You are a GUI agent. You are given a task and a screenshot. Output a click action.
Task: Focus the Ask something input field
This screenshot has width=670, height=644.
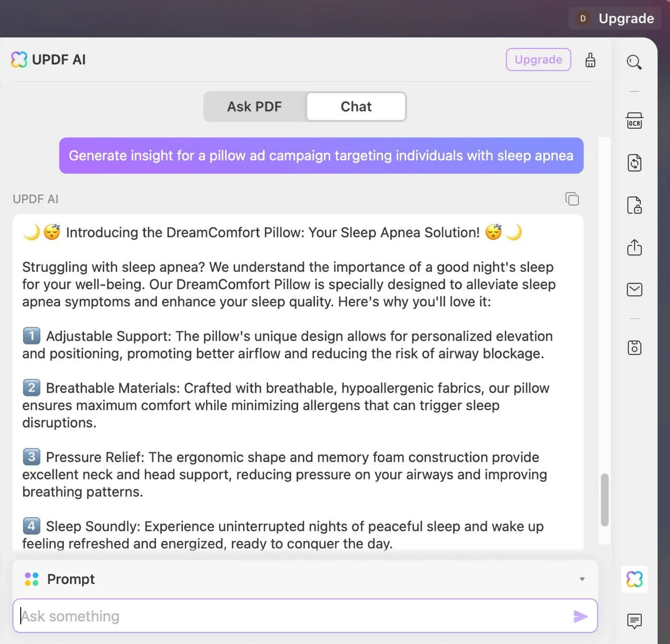pos(293,616)
